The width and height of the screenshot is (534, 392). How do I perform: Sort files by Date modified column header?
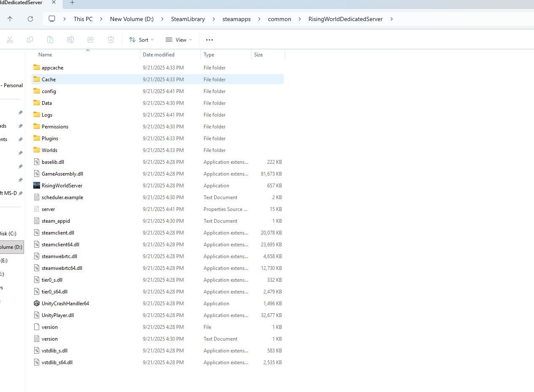[x=158, y=55]
